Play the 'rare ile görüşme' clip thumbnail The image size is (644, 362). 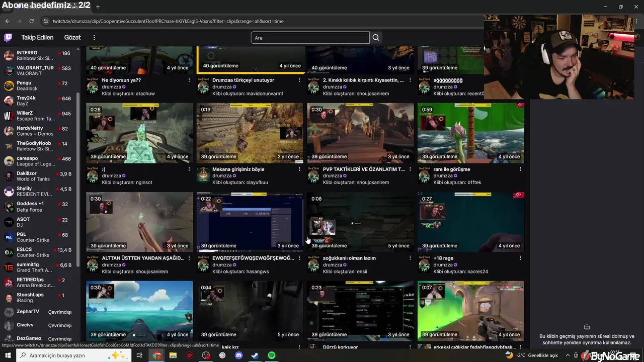pos(471,133)
